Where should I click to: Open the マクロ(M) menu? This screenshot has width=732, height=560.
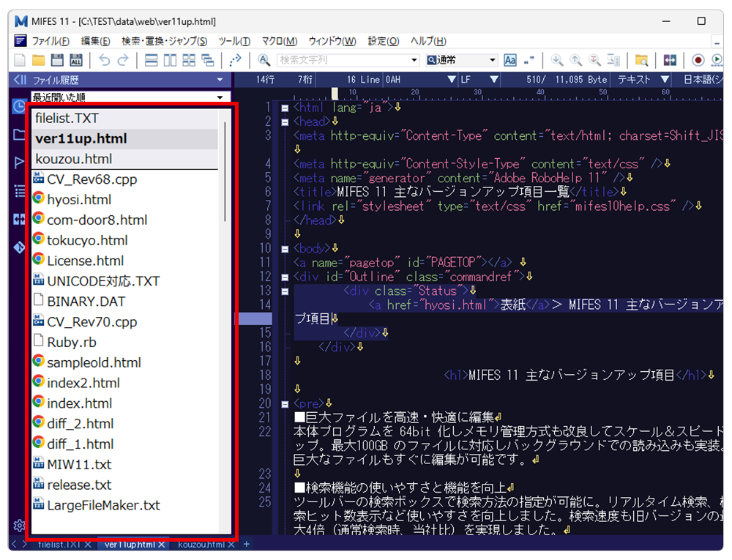click(x=280, y=41)
